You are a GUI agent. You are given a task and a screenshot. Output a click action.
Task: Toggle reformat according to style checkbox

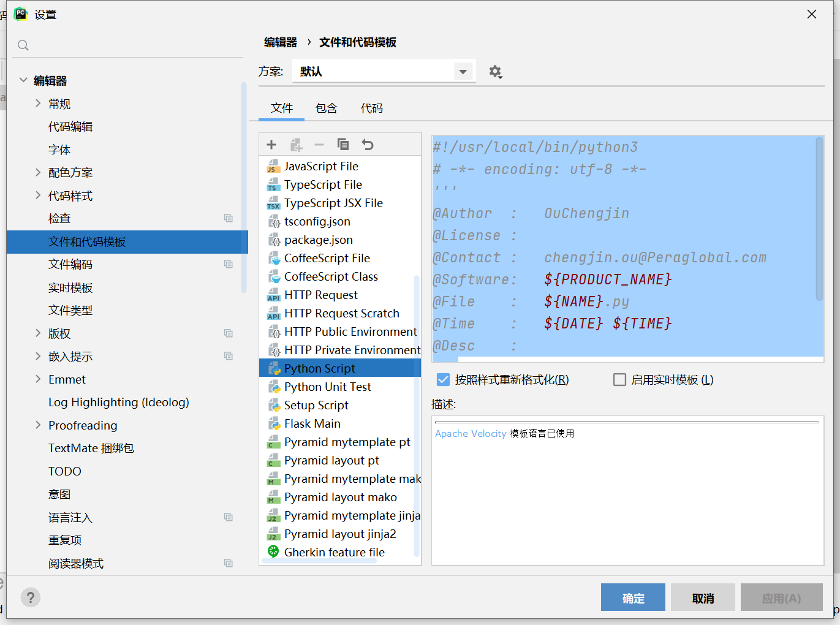(x=443, y=380)
